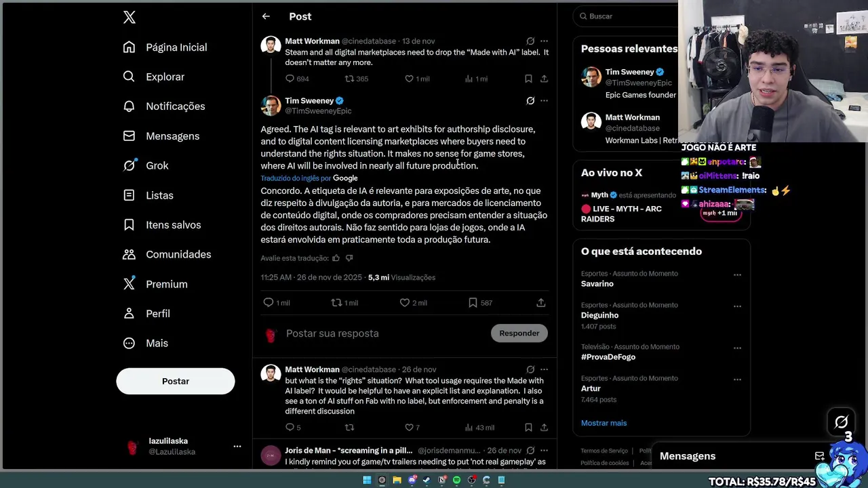Viewport: 868px width, 488px height.
Task: Open Termos de Serviço footer link
Action: click(x=604, y=451)
